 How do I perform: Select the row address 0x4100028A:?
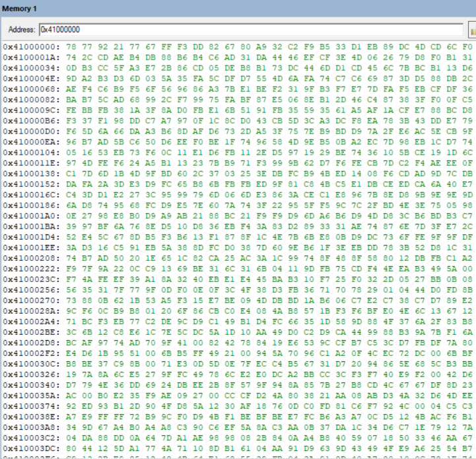click(x=32, y=311)
